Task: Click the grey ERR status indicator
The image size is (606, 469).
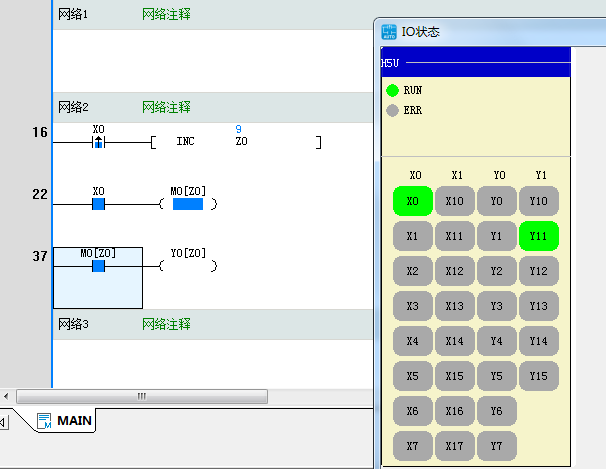Action: (392, 110)
